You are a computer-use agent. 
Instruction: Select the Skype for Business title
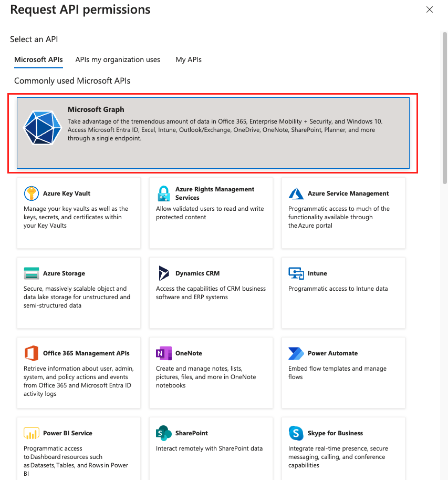335,433
